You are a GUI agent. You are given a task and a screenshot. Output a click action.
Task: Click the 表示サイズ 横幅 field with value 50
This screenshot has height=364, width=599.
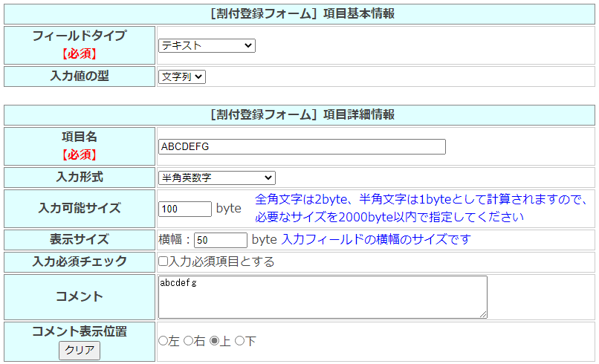point(220,240)
